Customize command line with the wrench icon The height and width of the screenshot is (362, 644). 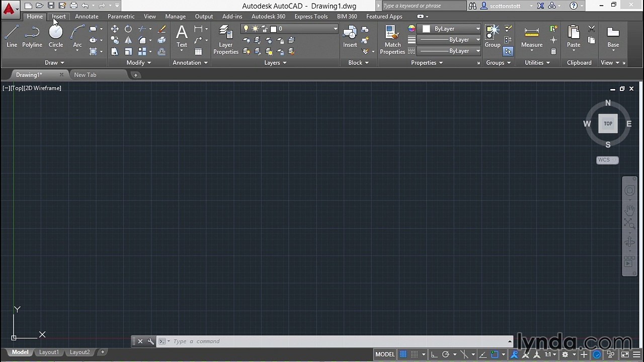point(150,341)
